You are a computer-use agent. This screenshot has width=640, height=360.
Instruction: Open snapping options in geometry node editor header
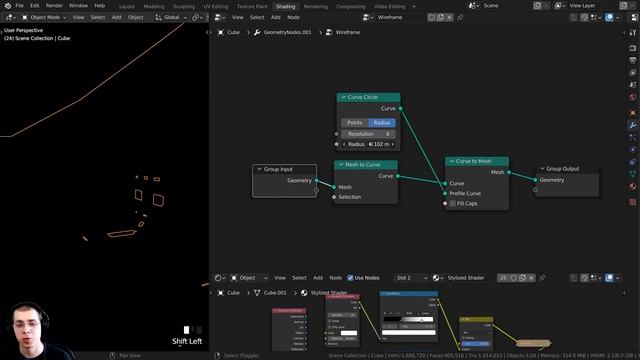pyautogui.click(x=596, y=18)
